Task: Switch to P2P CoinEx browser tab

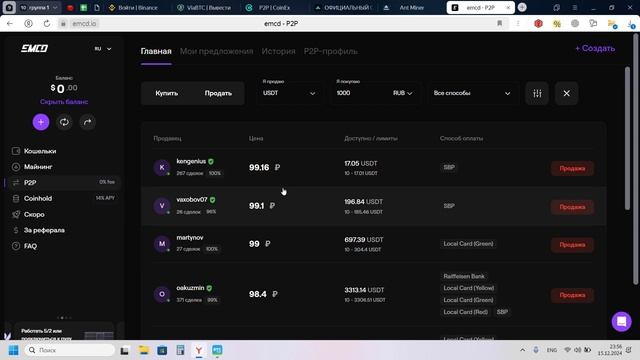Action: click(274, 7)
